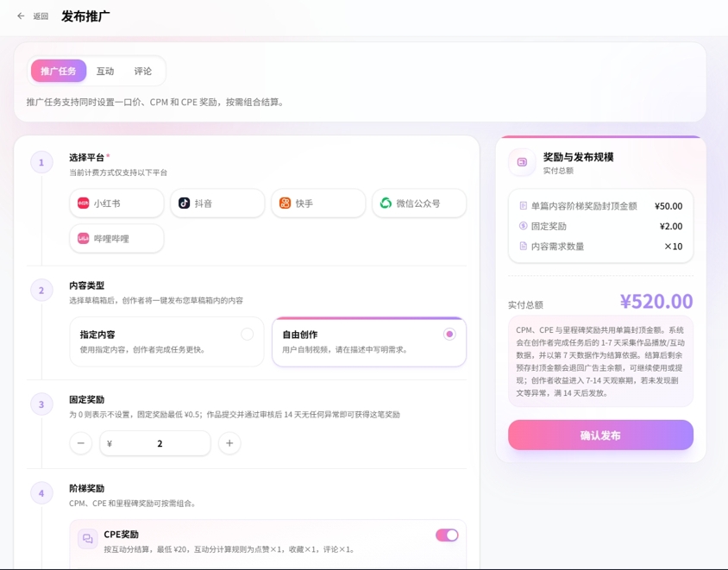Click the 奖励与发布规模 panel icon
Screen dimensions: 728x570
[523, 162]
